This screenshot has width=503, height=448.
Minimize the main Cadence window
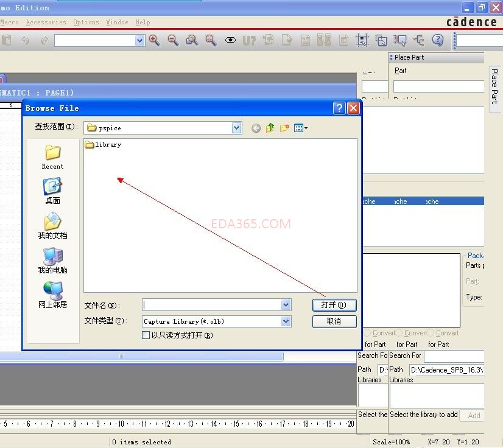[x=467, y=8]
